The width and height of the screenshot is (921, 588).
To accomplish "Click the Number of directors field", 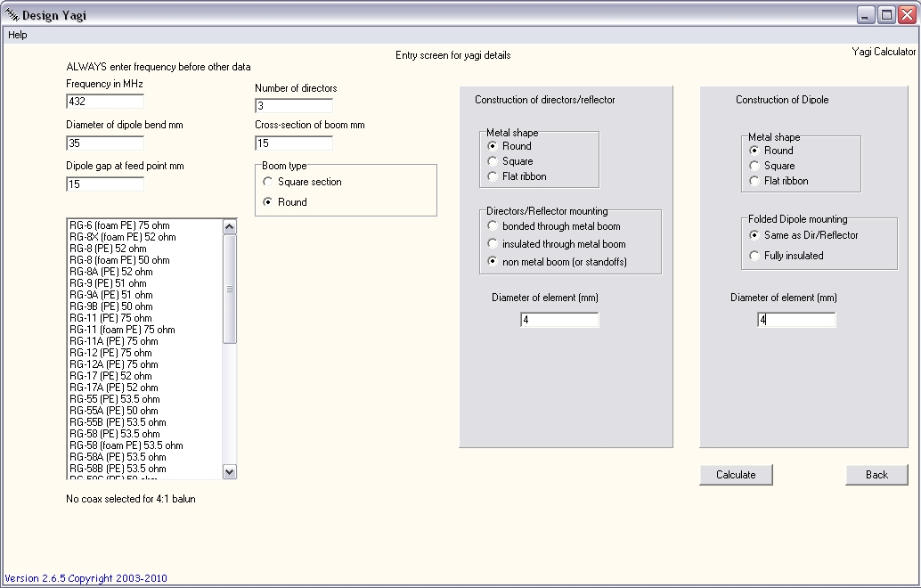I will (x=294, y=106).
